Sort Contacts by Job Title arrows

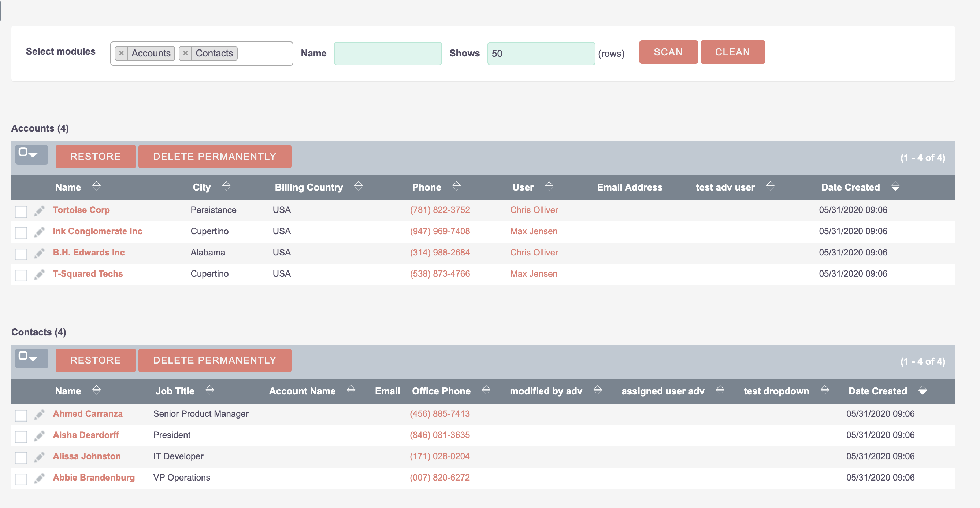coord(209,390)
